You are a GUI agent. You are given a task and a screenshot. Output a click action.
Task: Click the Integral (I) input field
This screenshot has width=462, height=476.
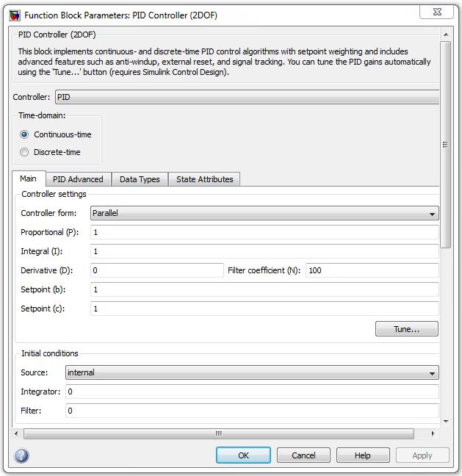pos(264,251)
